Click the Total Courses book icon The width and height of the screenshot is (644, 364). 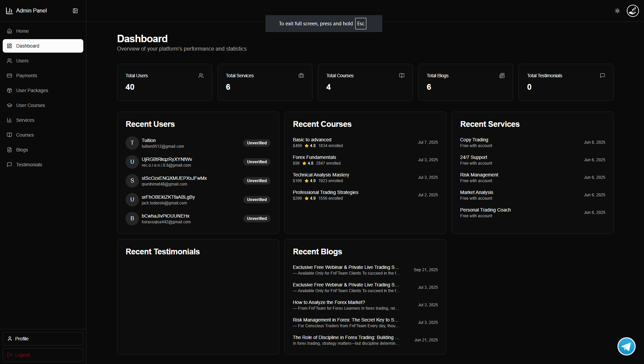402,76
